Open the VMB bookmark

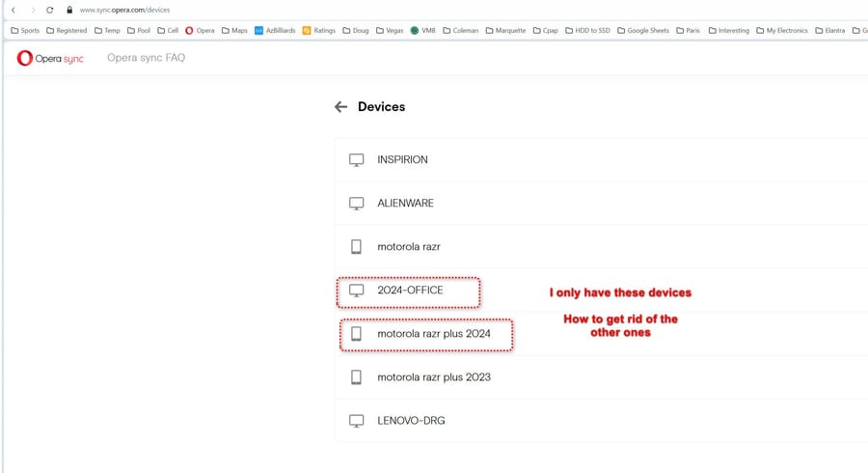[x=423, y=31]
